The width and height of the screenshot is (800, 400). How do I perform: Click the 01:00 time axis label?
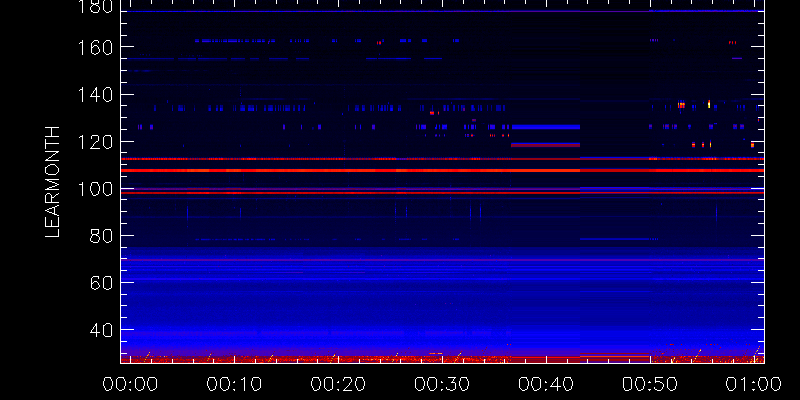[x=754, y=384]
